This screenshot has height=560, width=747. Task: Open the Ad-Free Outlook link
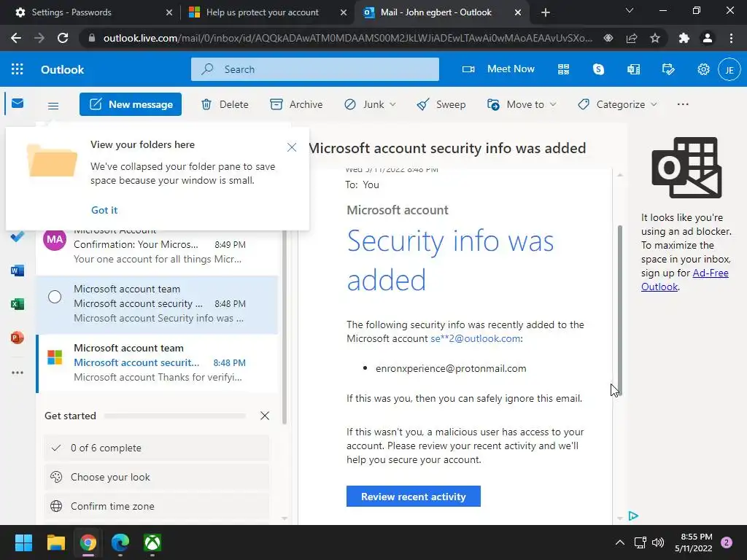click(x=684, y=280)
